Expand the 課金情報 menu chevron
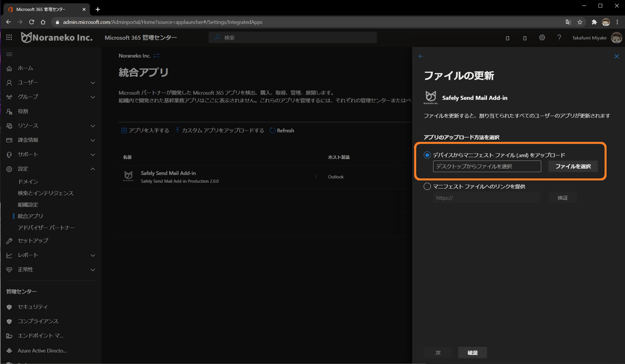 click(x=93, y=140)
